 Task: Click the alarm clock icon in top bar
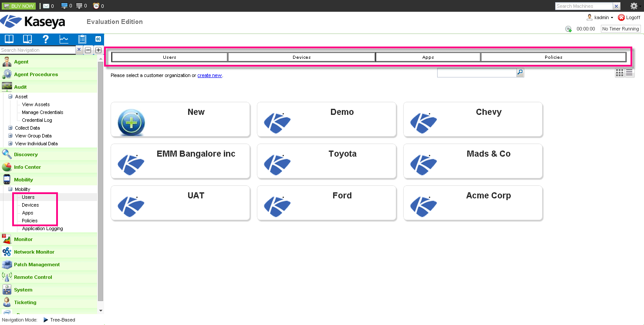tap(96, 6)
